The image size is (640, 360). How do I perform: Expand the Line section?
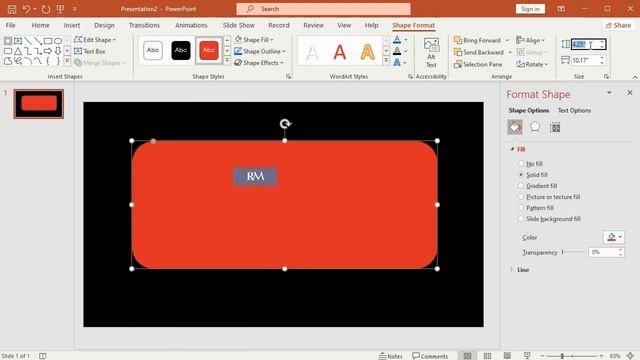(x=520, y=270)
